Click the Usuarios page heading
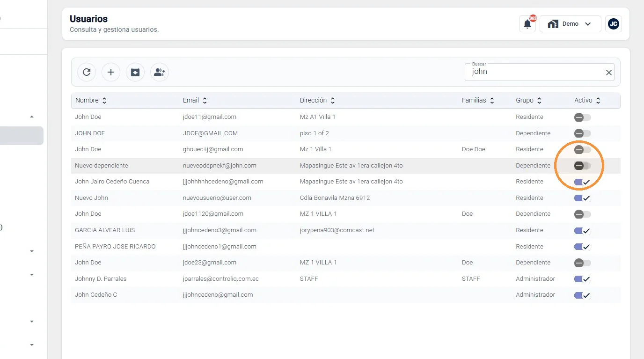Image resolution: width=644 pixels, height=359 pixels. [x=88, y=19]
